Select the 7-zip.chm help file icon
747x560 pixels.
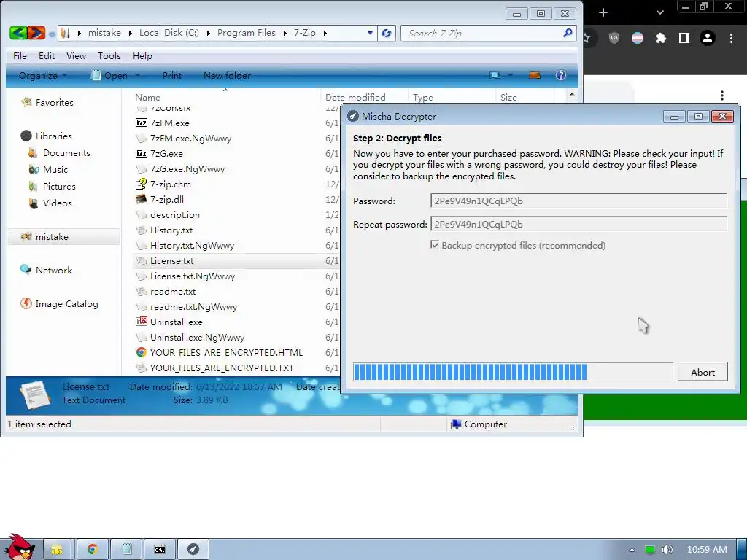142,184
